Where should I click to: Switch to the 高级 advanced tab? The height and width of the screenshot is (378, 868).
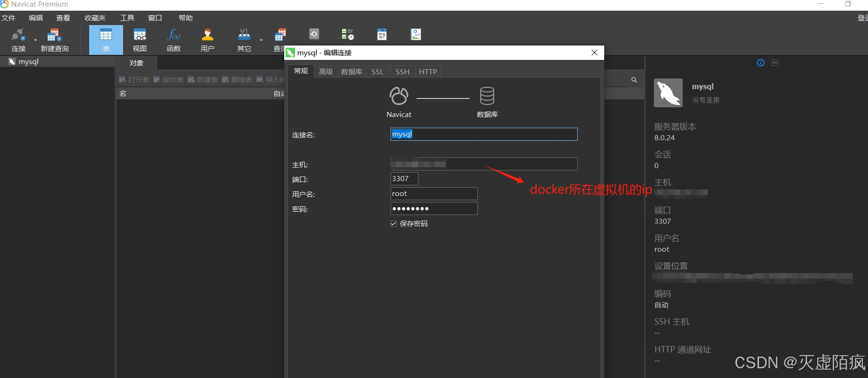pos(326,72)
